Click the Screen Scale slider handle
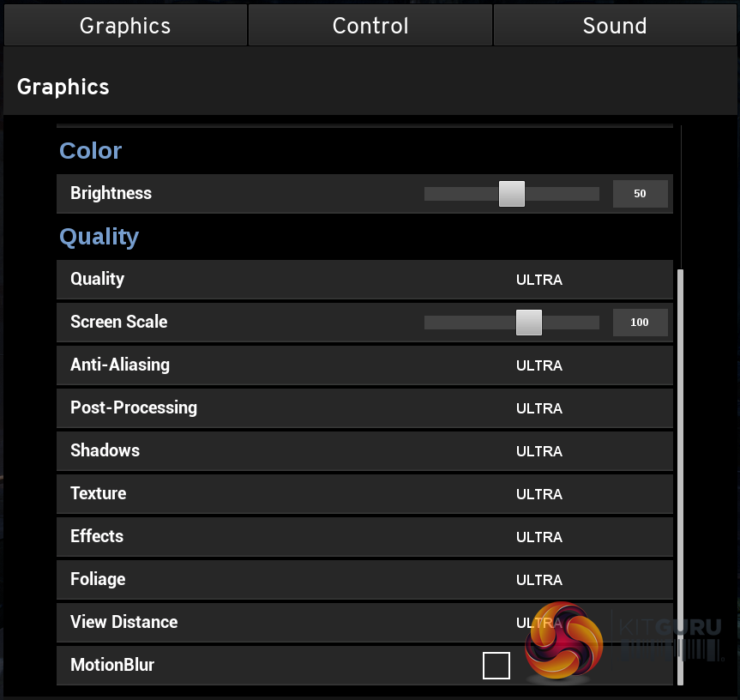This screenshot has width=740, height=700. [x=529, y=323]
